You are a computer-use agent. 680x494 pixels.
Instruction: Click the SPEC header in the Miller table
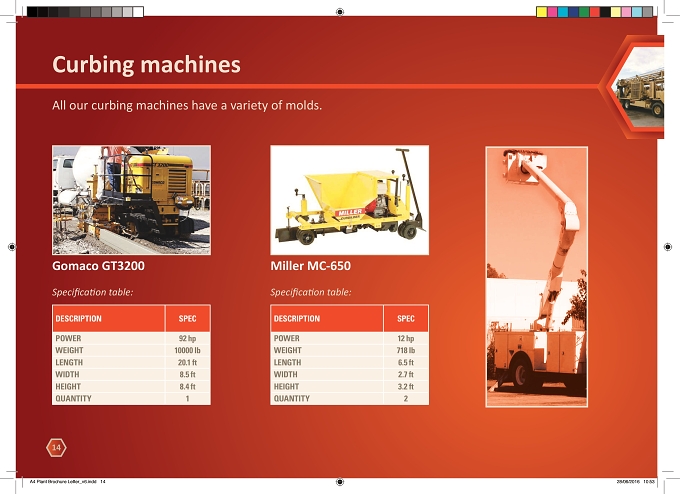(x=406, y=318)
